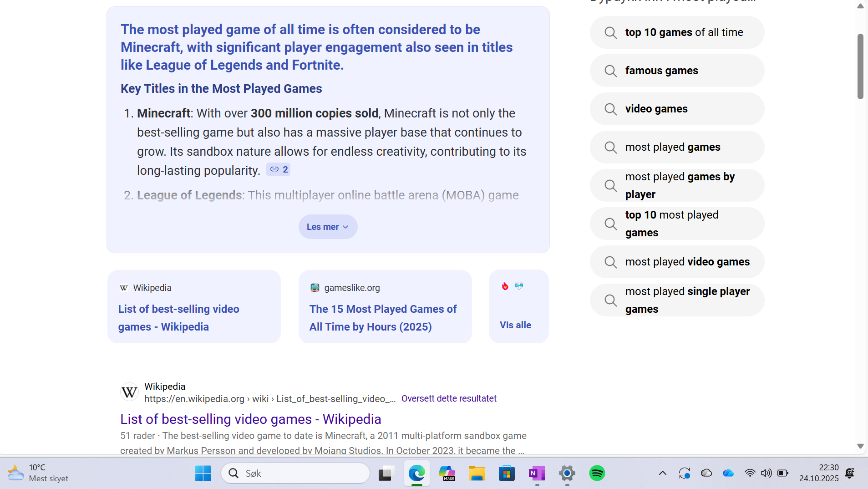The height and width of the screenshot is (489, 868).
Task: Open Task View from the taskbar
Action: coord(386,474)
